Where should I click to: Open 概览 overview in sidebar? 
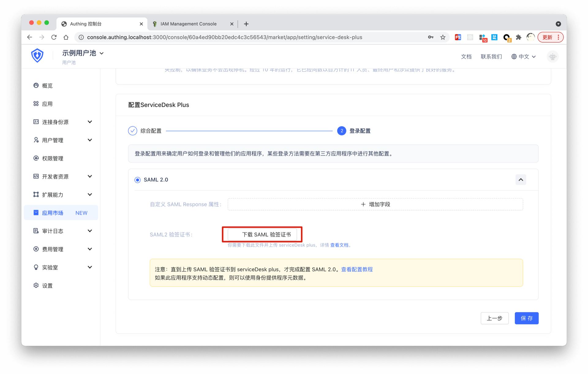coord(47,86)
